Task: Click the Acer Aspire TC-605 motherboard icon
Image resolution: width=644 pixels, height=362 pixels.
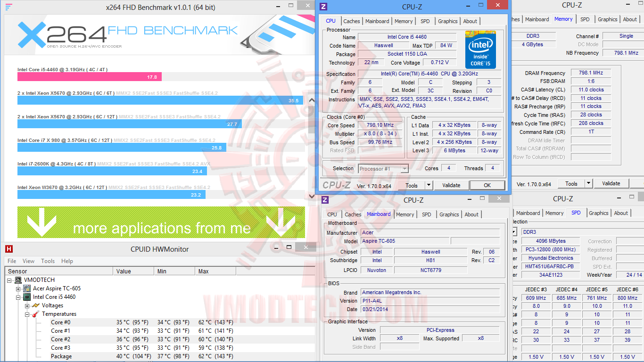Action: coord(27,288)
